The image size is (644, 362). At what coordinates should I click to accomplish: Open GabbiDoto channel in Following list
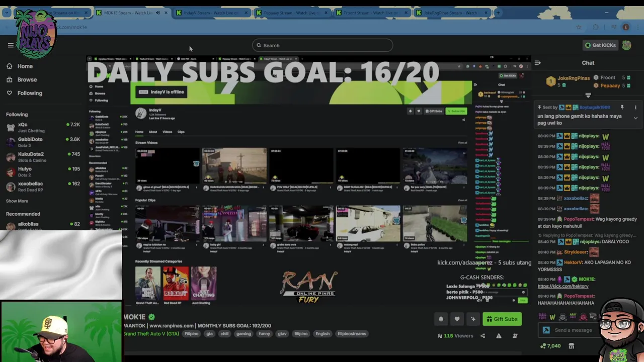[x=43, y=142]
